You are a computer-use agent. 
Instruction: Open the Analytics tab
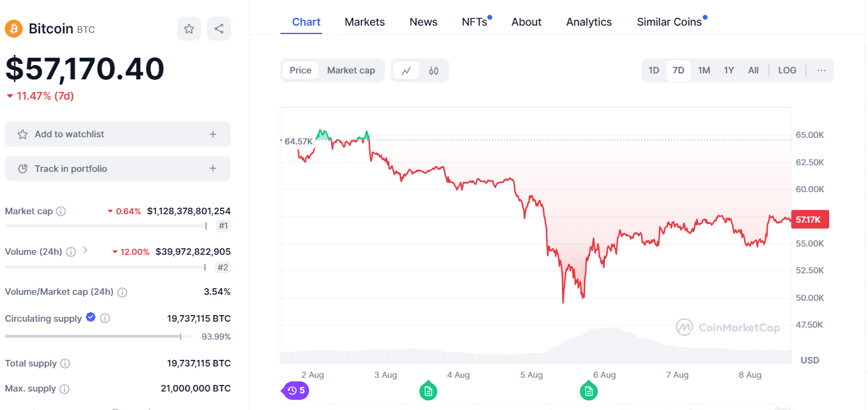tap(589, 21)
